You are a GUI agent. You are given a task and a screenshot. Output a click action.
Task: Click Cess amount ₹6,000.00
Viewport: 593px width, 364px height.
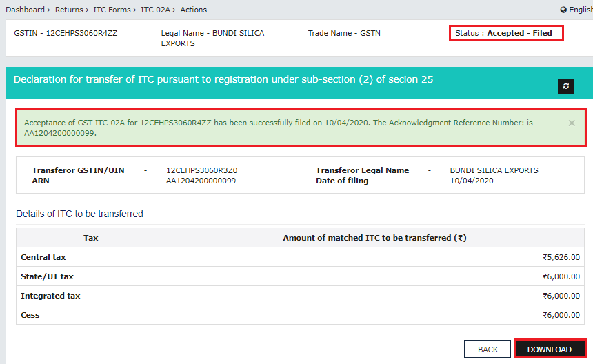561,315
